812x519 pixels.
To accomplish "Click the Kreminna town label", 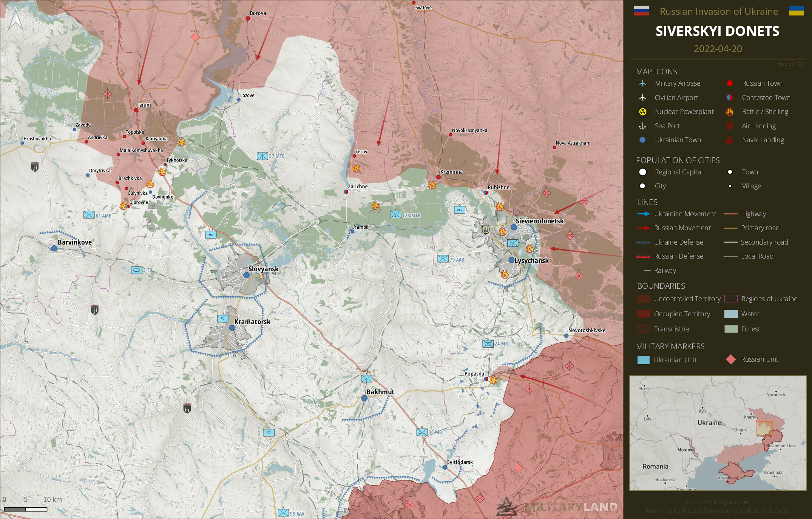I will 451,172.
